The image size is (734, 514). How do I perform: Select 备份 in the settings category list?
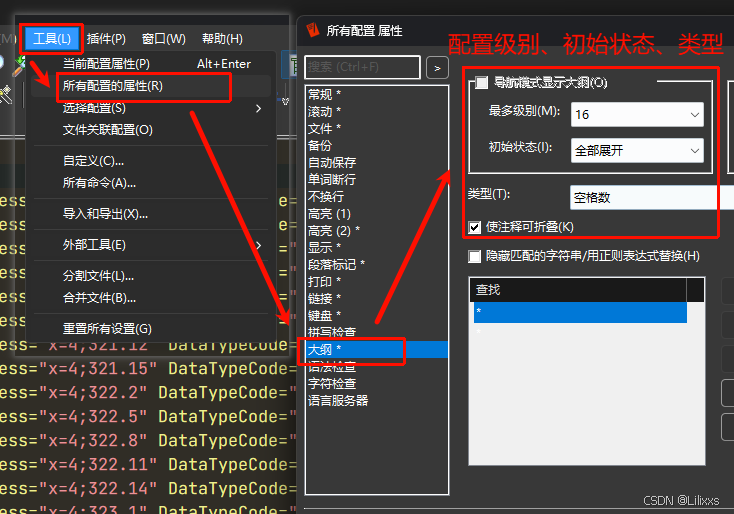click(x=376, y=146)
